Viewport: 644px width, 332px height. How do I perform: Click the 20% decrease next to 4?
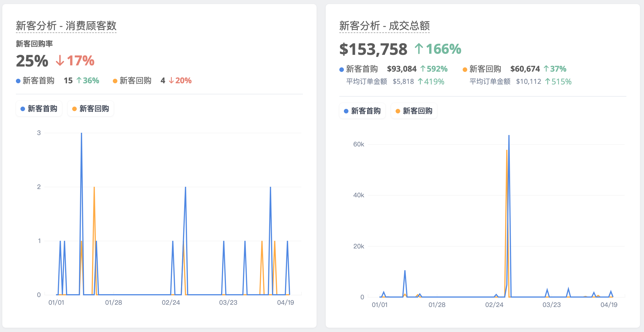[180, 81]
